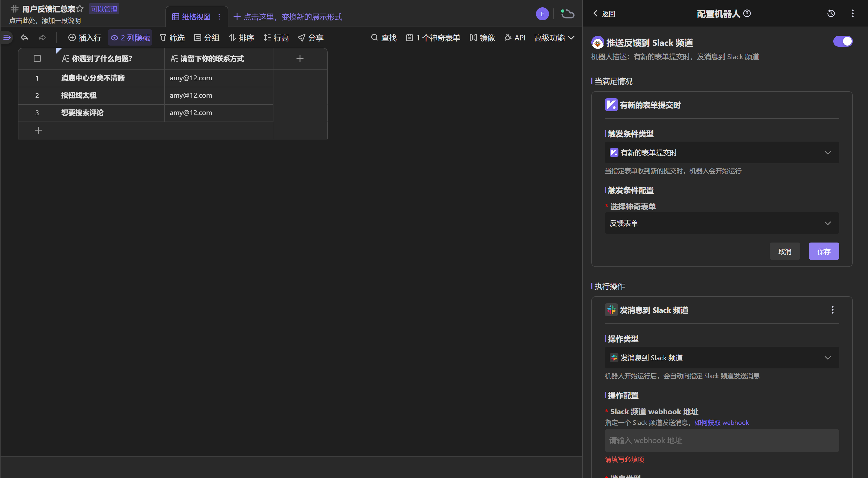The width and height of the screenshot is (868, 478).
Task: Focus the webhook 地址 input field
Action: click(722, 440)
